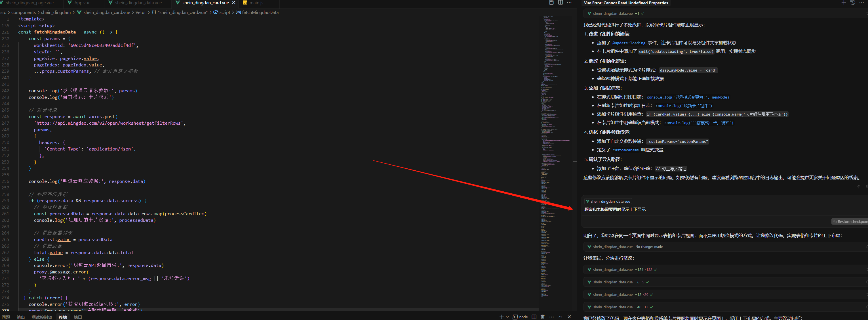
Task: Split terminal panel icon
Action: [x=534, y=317]
